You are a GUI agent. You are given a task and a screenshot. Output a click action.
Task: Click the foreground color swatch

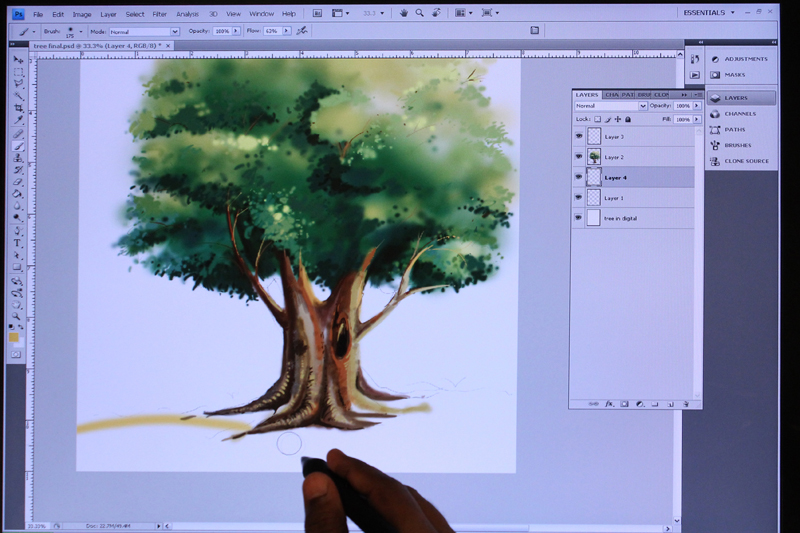(x=14, y=337)
